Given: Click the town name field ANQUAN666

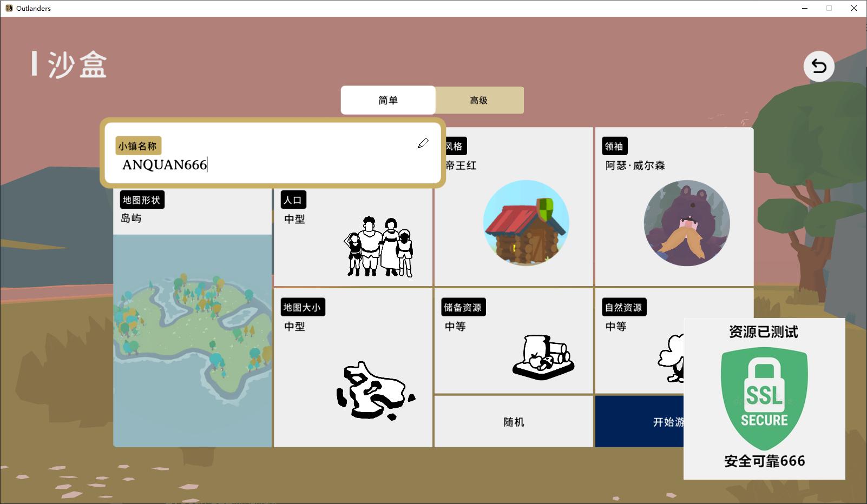Looking at the screenshot, I should pos(272,153).
